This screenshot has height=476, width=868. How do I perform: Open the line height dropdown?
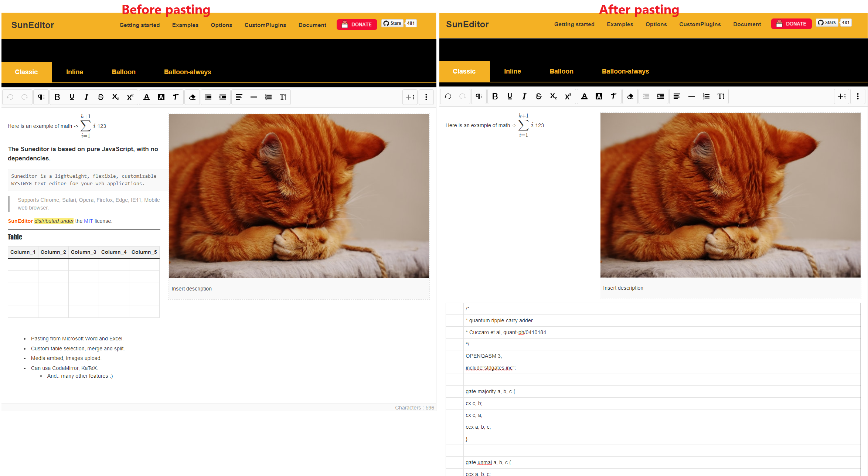click(x=283, y=97)
